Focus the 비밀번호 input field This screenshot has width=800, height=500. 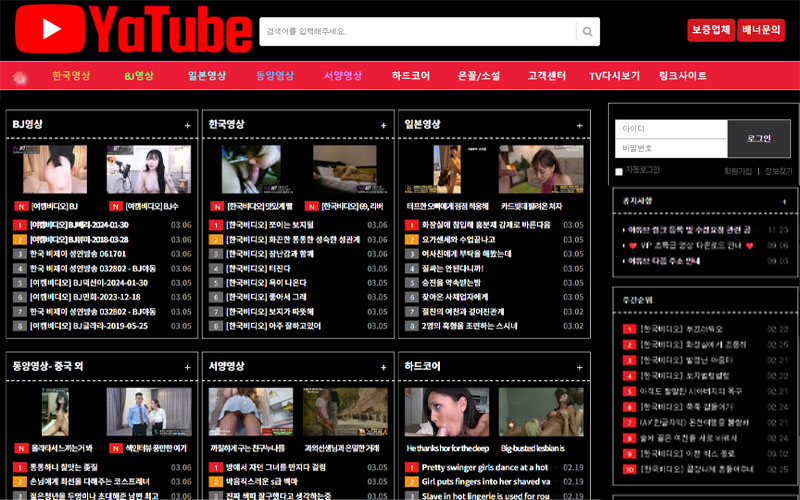(671, 148)
